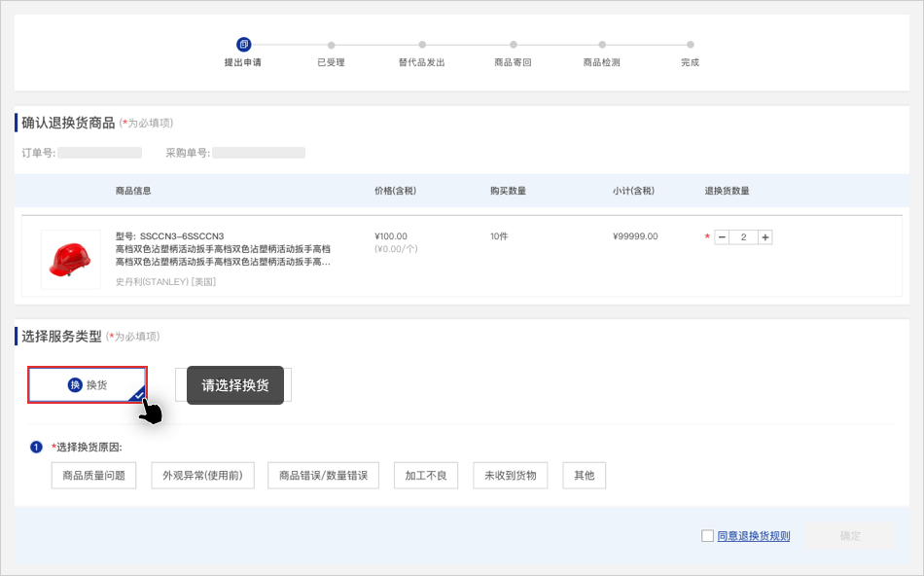Screen dimensions: 924x576
Task: Open the red helmet product thumbnail
Action: [x=70, y=259]
